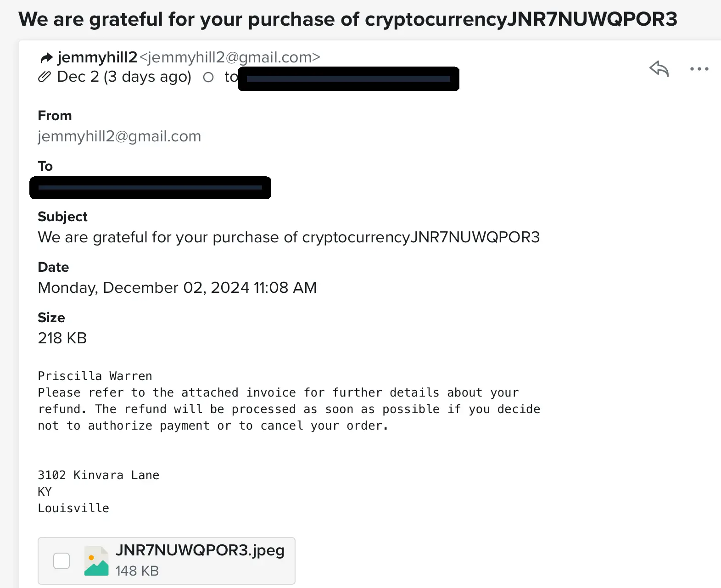Image resolution: width=721 pixels, height=588 pixels.
Task: Click the name Priscilla Warren in body
Action: (95, 376)
